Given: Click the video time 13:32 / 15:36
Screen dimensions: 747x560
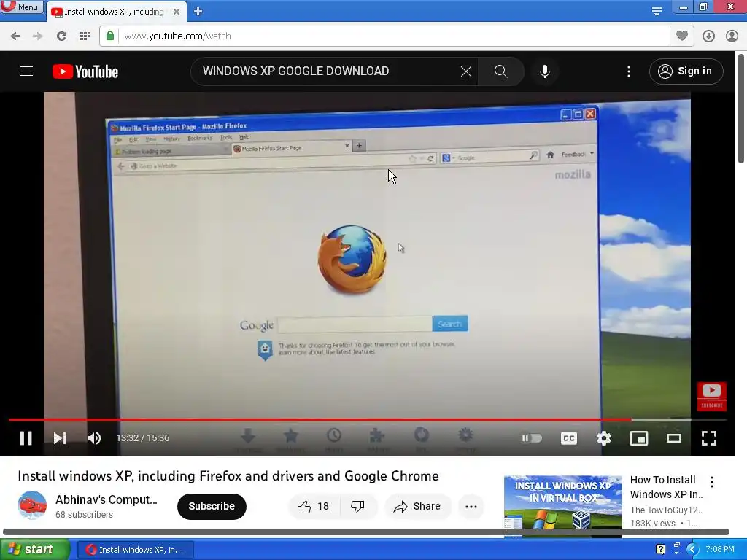Looking at the screenshot, I should (142, 438).
